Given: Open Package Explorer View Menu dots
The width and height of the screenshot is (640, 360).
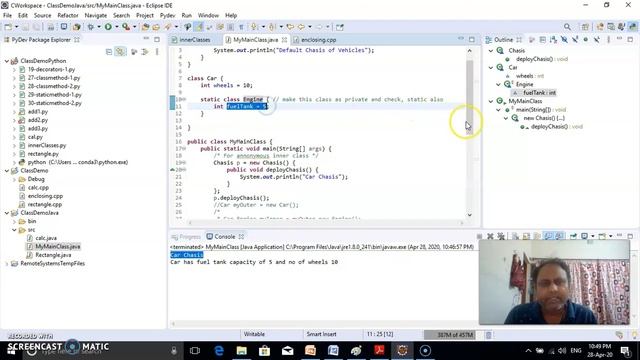Looking at the screenshot, I should 157,52.
